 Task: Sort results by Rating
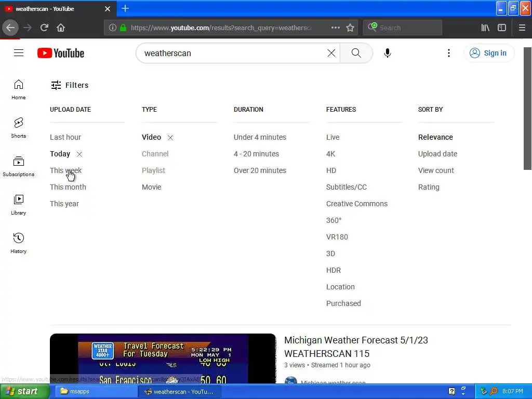click(429, 187)
